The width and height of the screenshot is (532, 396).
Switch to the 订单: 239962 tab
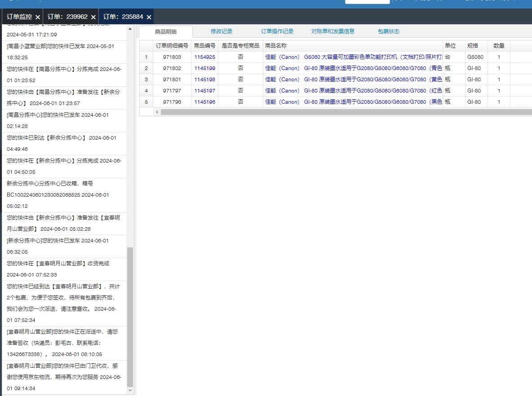click(67, 17)
